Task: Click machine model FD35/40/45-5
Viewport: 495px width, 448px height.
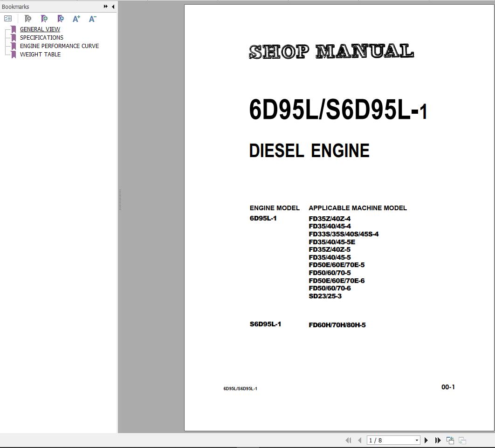Action: pyautogui.click(x=330, y=257)
